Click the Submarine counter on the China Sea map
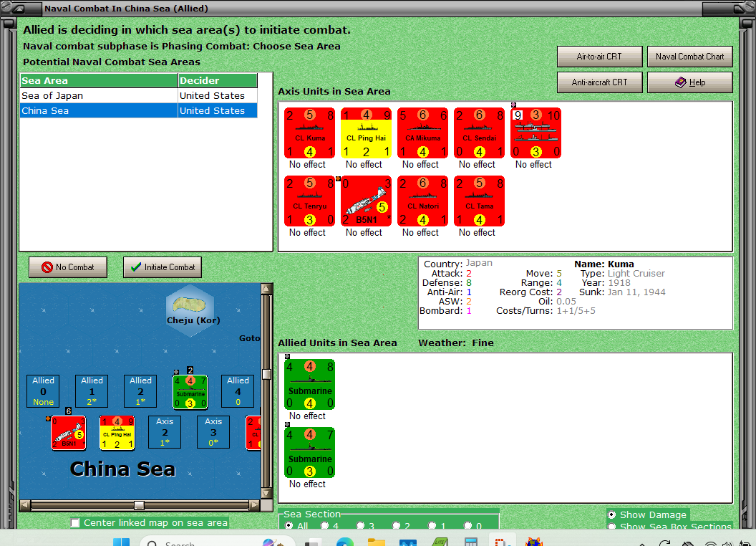The width and height of the screenshot is (756, 546). (190, 392)
